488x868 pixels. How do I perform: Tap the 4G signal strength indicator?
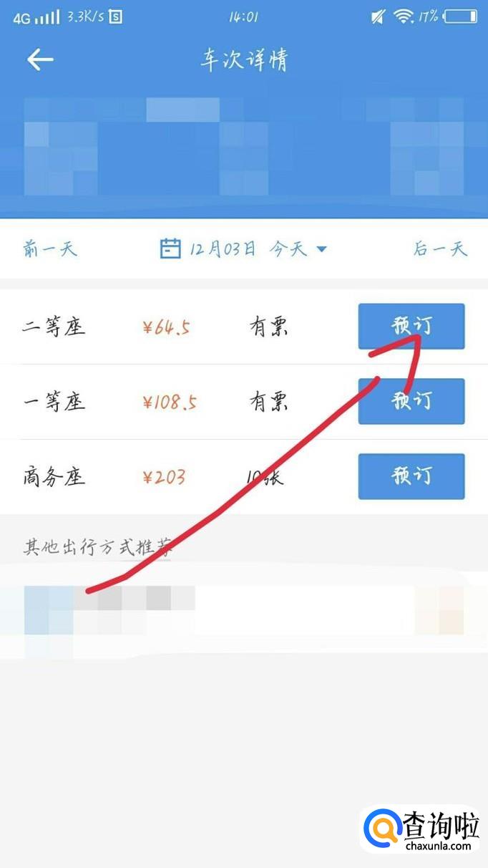click(x=36, y=17)
